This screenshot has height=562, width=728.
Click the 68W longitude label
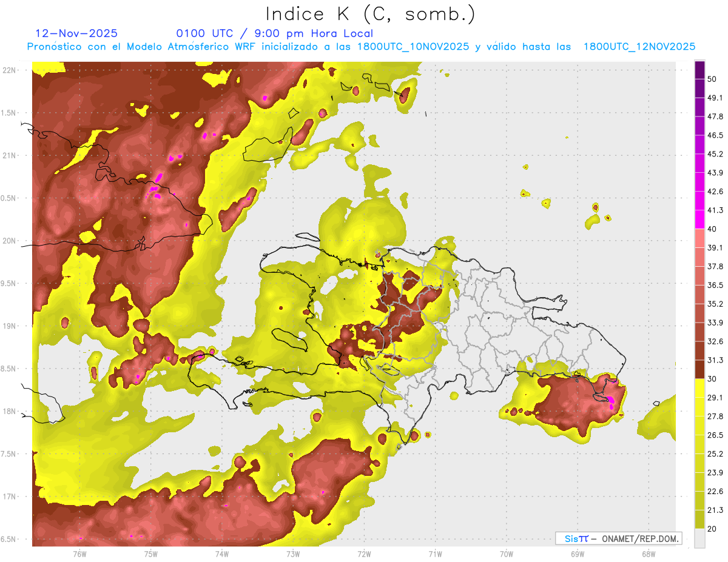pos(648,554)
